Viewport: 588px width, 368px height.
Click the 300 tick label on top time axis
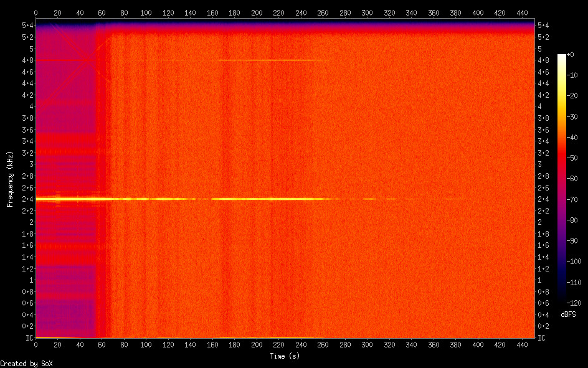[367, 12]
